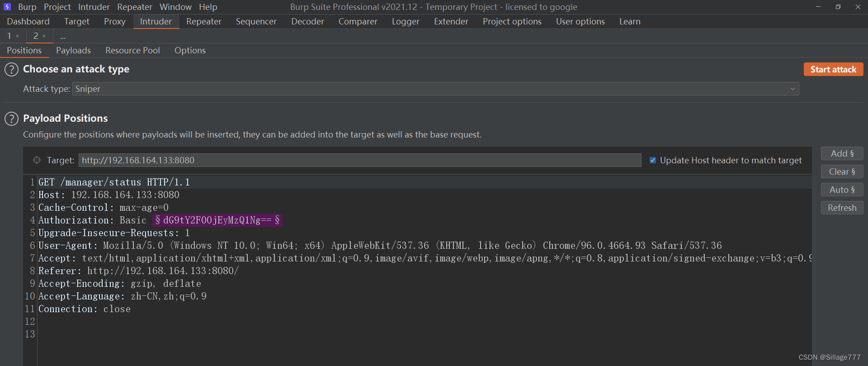The width and height of the screenshot is (868, 366).
Task: Click the Accept-Language: zh-CN line
Action: 123,296
